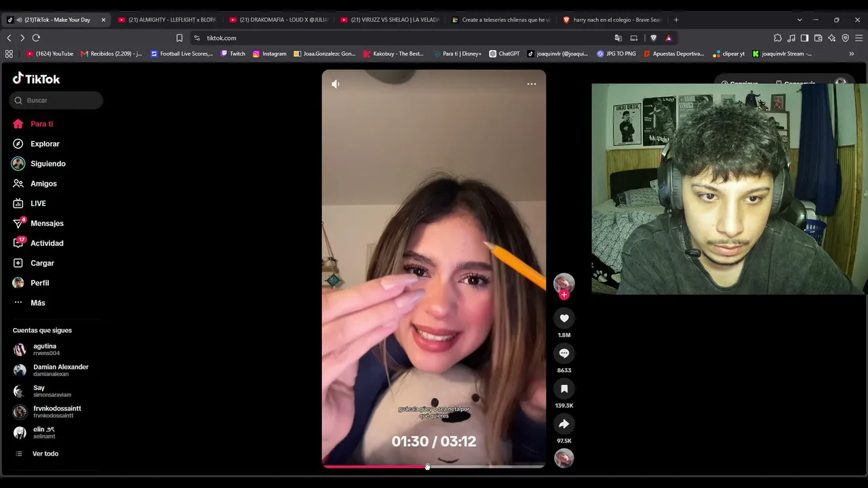868x488 pixels.
Task: Open the browser extensions puzzle icon
Action: (x=778, y=38)
